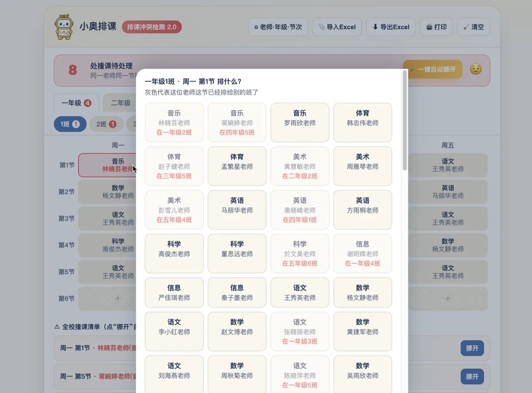Add a course in 周一 第6节 slot
The width and height of the screenshot is (532, 393).
107,298
